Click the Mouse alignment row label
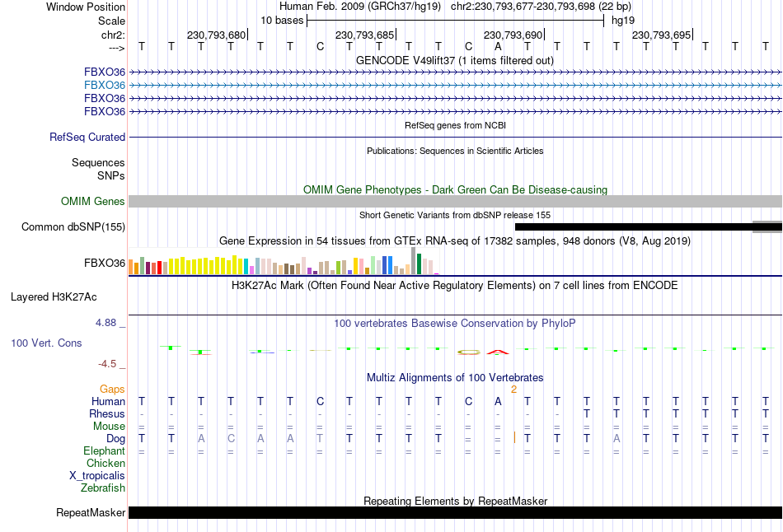 (109, 427)
